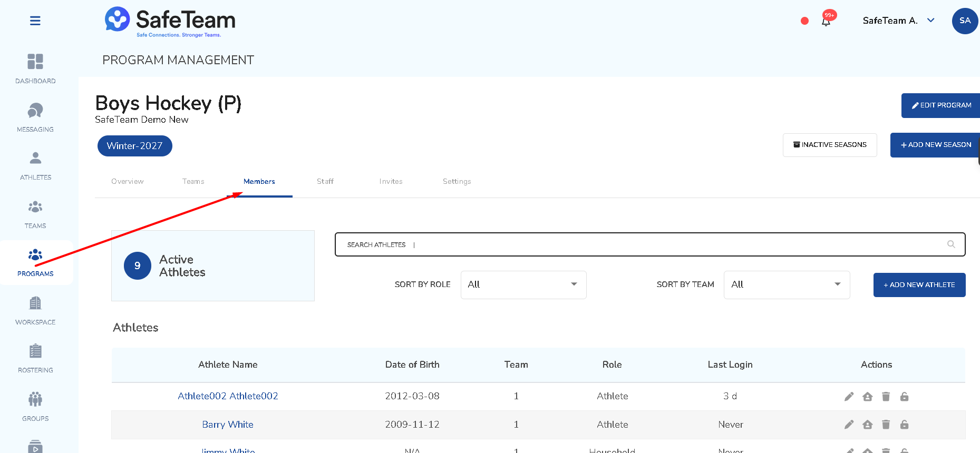Click the SA profile avatar

tap(965, 21)
